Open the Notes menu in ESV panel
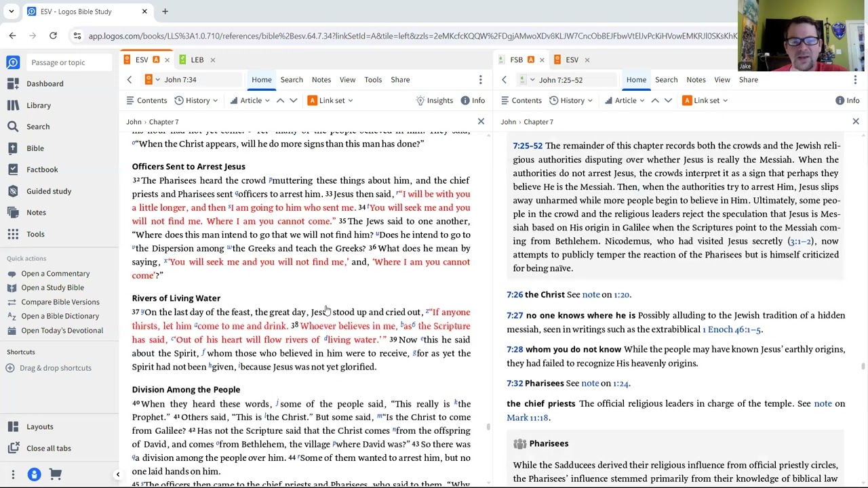Image resolution: width=868 pixels, height=488 pixels. coord(321,80)
